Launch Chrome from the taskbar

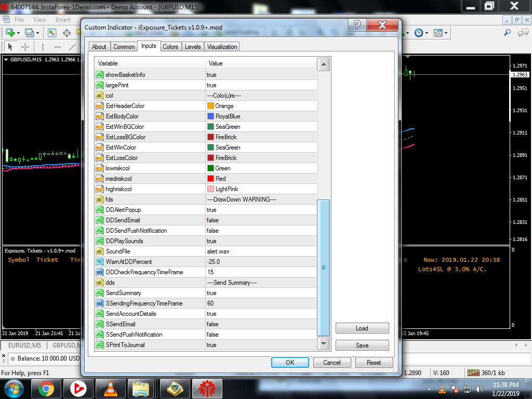tap(46, 388)
